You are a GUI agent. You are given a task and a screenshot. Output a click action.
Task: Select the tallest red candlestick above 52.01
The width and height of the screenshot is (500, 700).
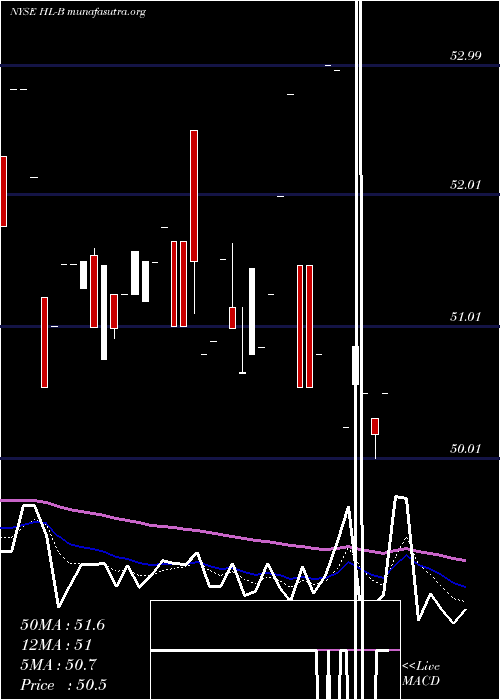[x=194, y=196]
